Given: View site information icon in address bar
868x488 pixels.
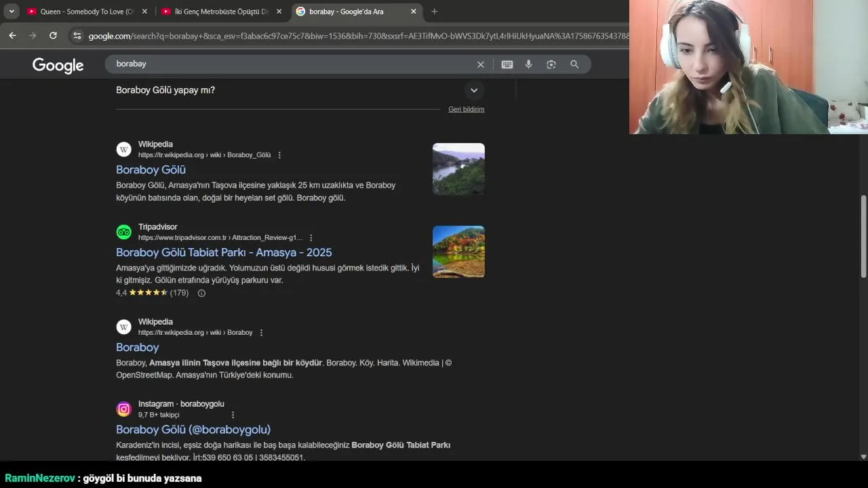Looking at the screenshot, I should tap(77, 36).
